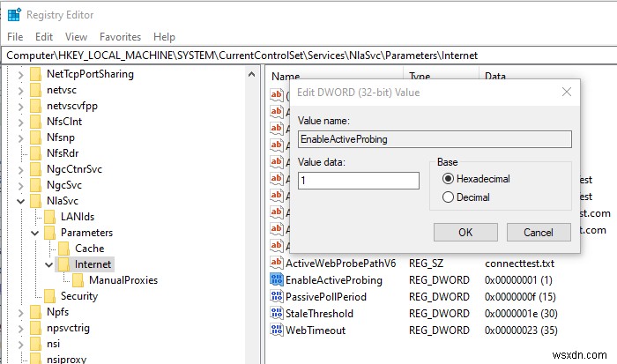This screenshot has height=364, width=617.
Task: Select the PassivePollPeriod value name
Action: click(x=326, y=297)
